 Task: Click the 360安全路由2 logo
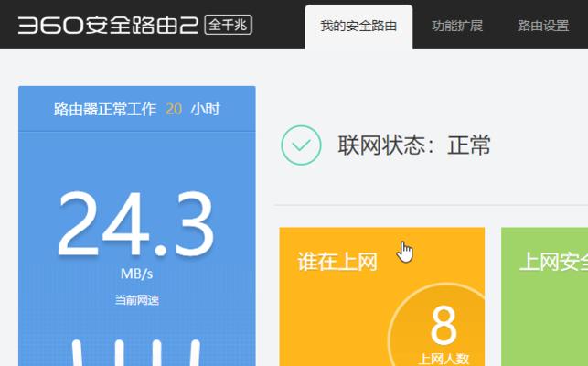point(108,25)
